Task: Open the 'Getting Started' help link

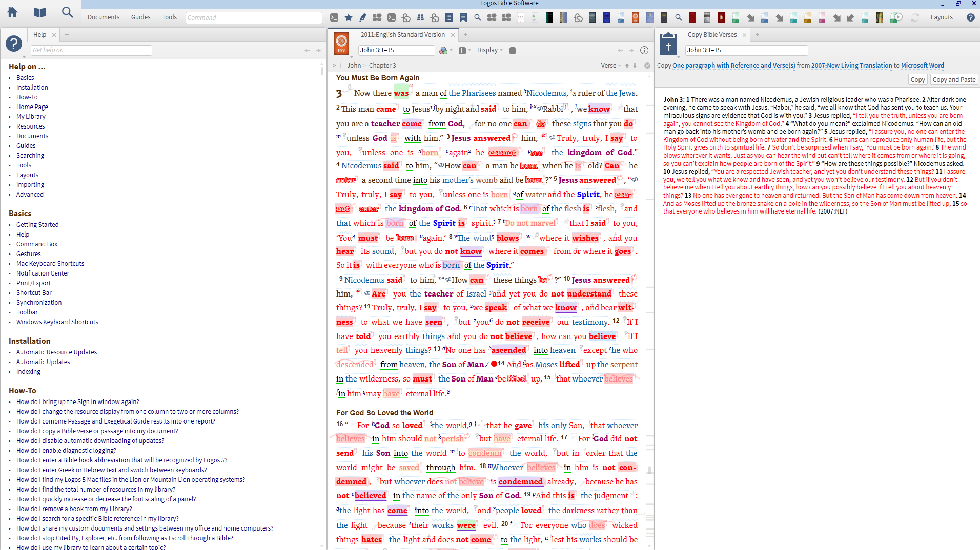Action: click(x=37, y=225)
